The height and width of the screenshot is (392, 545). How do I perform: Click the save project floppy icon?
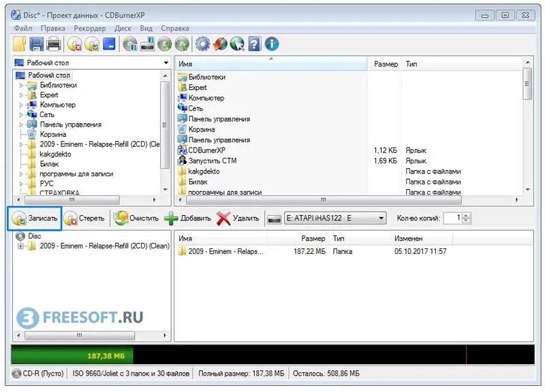pyautogui.click(x=37, y=44)
